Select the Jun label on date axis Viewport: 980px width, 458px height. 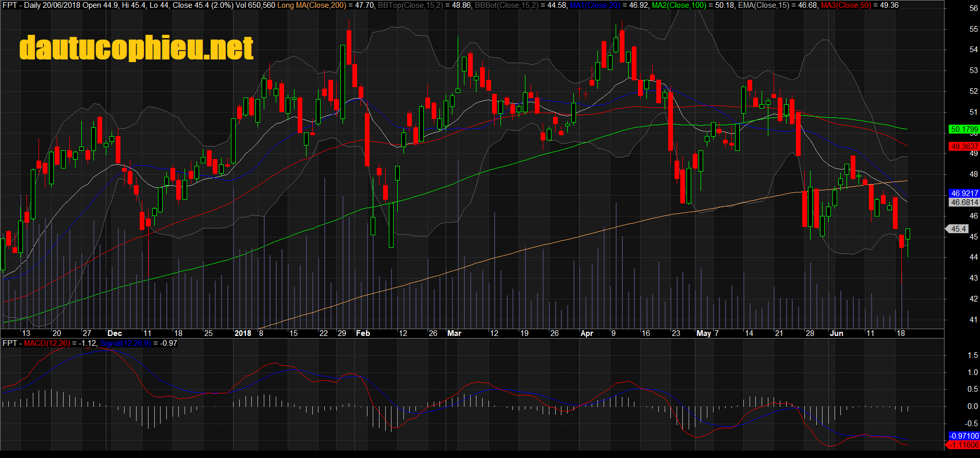[836, 333]
